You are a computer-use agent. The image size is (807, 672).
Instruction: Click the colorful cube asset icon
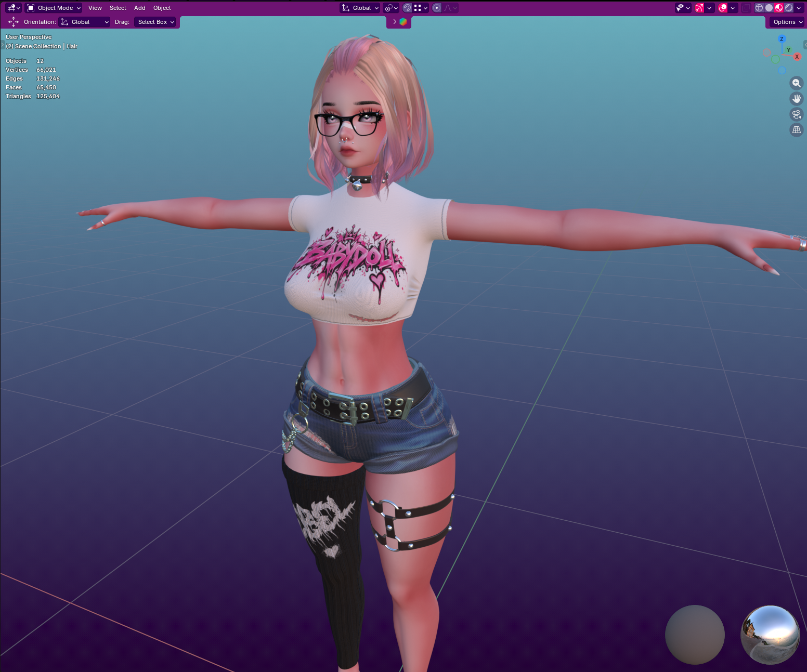[403, 22]
